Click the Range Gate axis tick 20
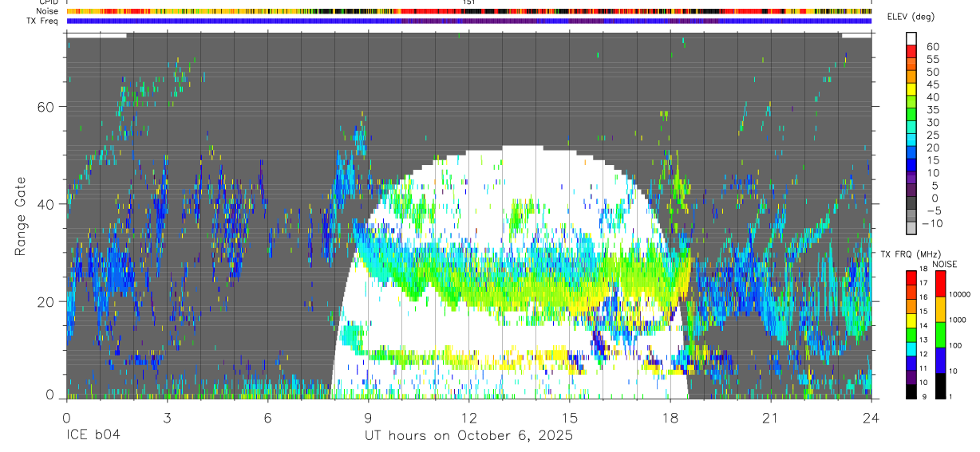 45,301
